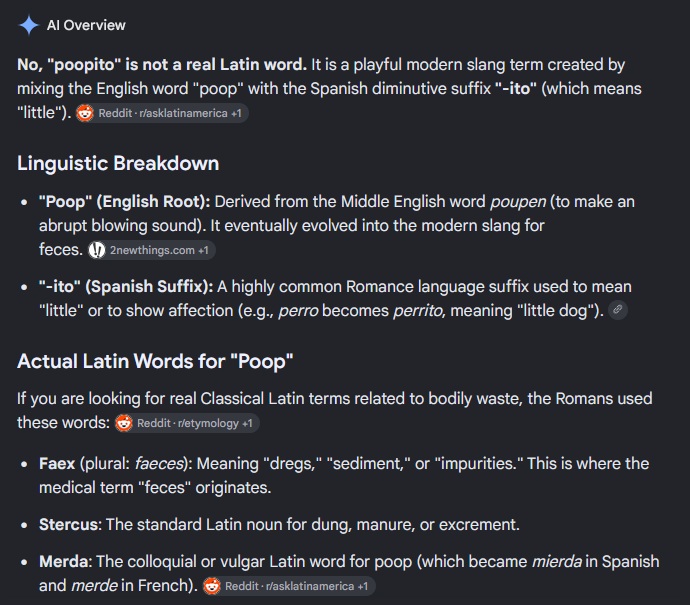
Task: Open the 2newthings.com source citation
Action: [x=151, y=250]
